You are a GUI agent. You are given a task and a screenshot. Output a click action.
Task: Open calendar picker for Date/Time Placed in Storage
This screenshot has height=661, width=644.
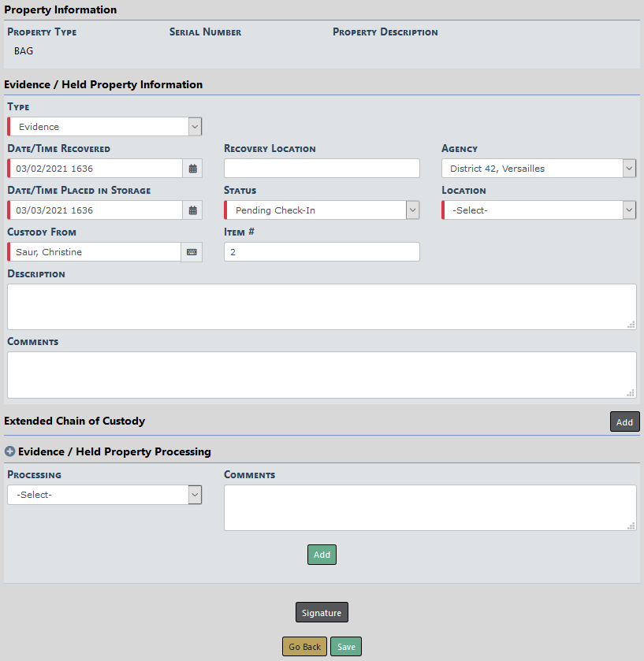point(192,210)
